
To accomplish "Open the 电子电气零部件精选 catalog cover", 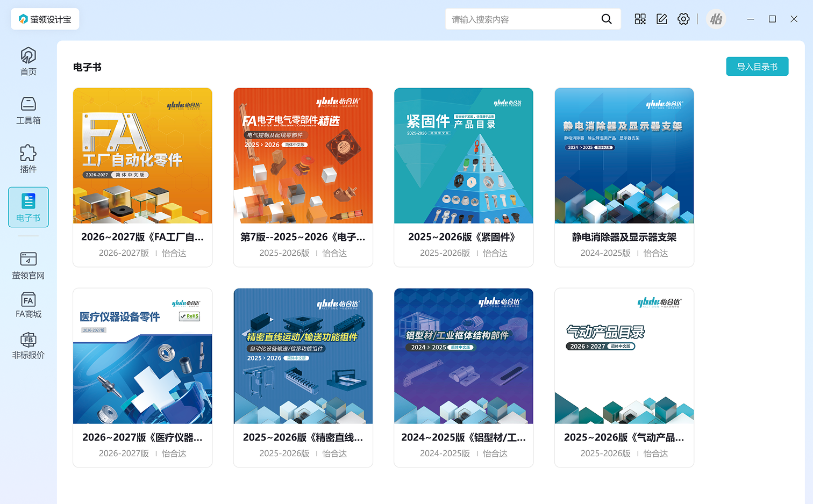I will click(x=303, y=156).
